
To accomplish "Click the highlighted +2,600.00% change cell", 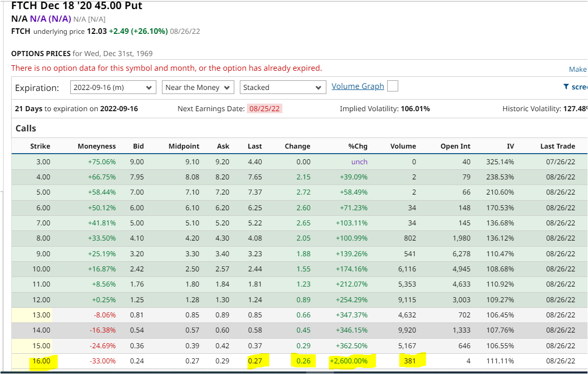I will point(352,361).
